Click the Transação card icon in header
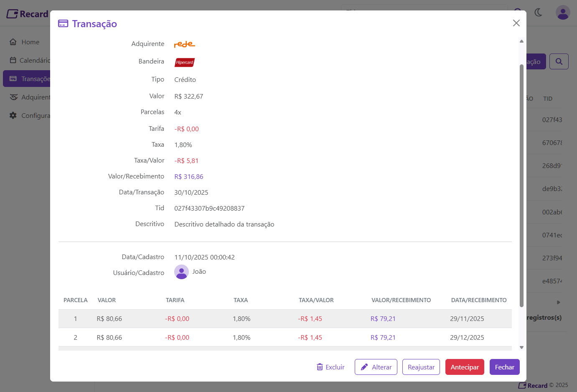 click(63, 23)
